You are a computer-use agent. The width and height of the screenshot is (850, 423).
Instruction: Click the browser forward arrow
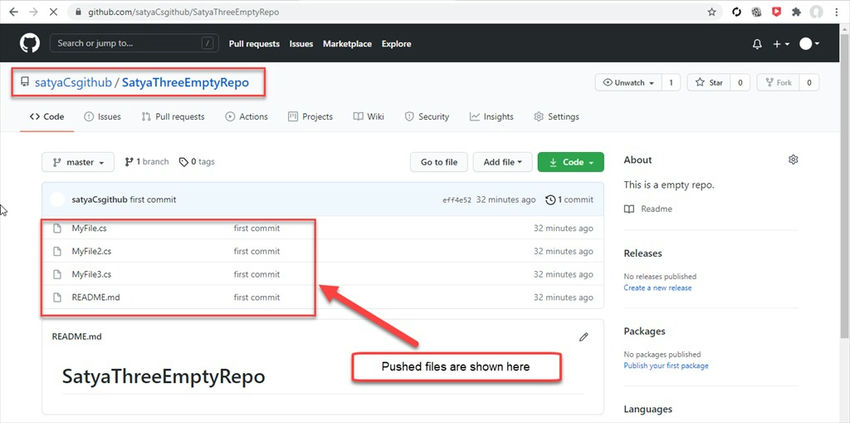[33, 12]
